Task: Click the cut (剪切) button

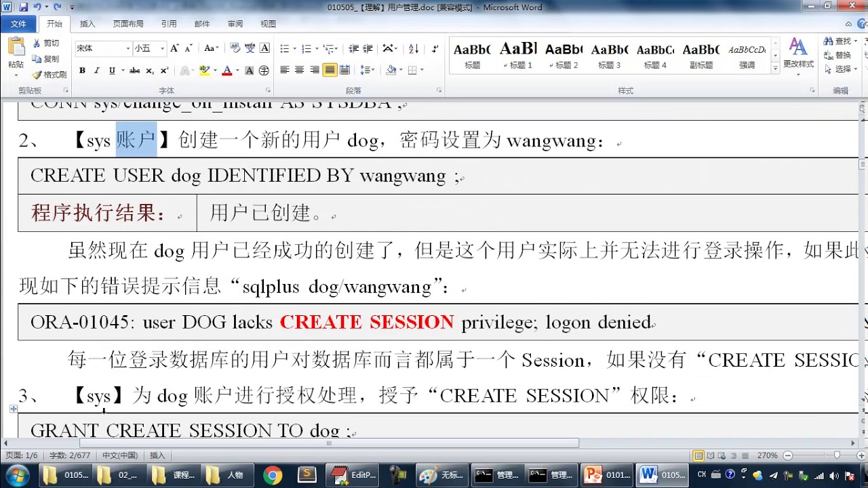Action: point(46,43)
